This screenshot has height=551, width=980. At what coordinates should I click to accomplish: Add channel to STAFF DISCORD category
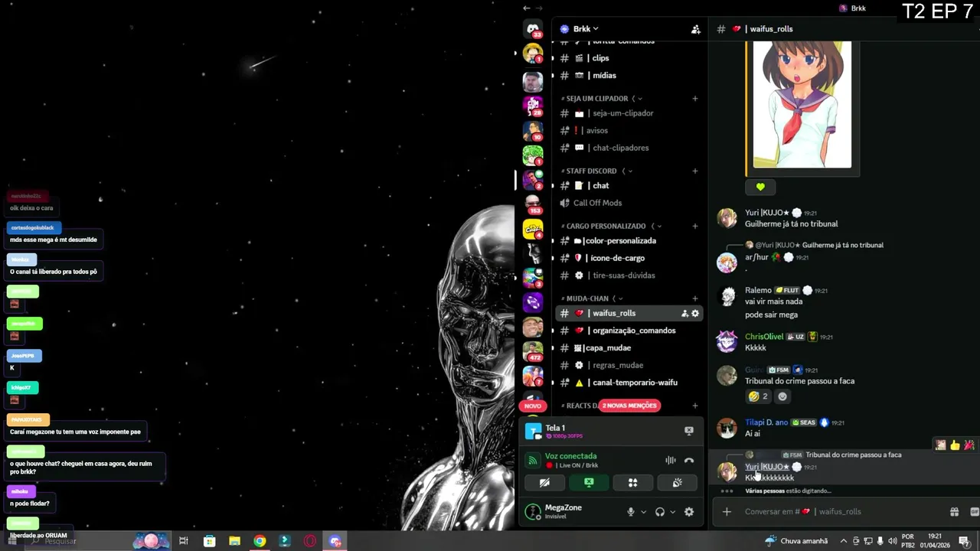coord(695,171)
